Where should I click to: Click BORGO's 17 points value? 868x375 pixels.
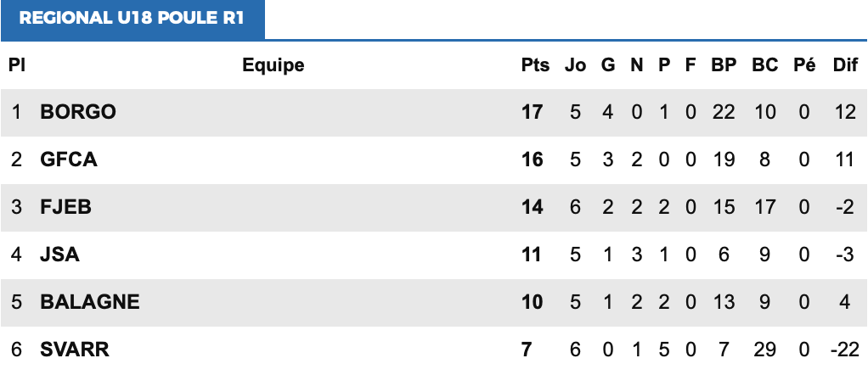[532, 112]
